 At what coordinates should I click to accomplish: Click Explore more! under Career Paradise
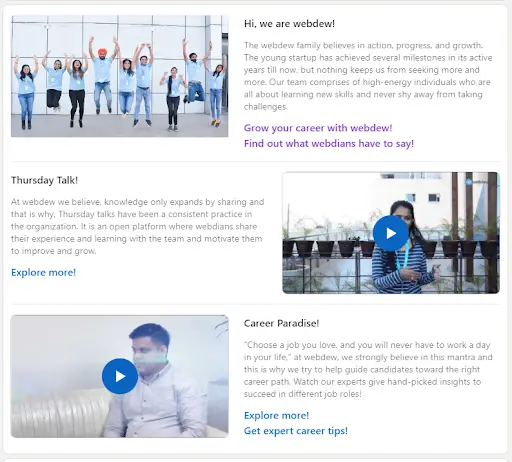click(x=276, y=415)
